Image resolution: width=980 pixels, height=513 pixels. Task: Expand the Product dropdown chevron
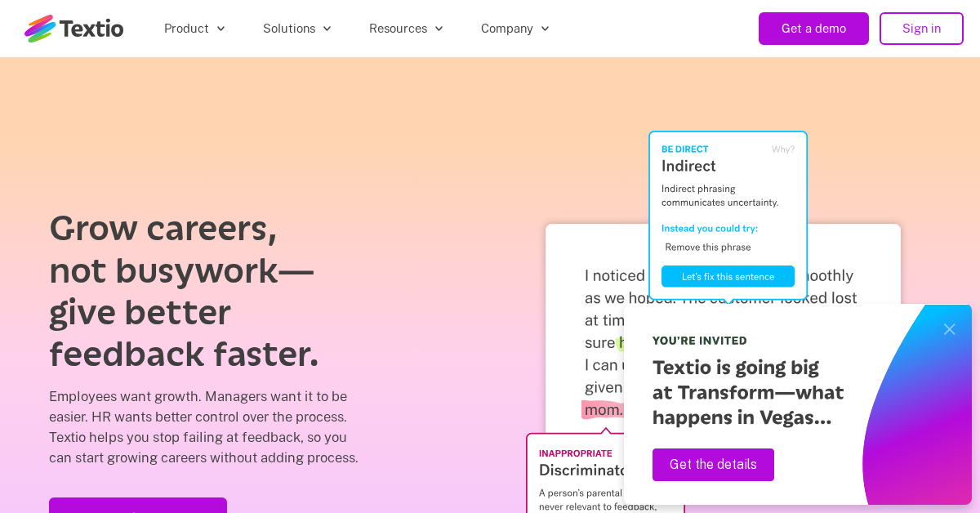point(220,29)
